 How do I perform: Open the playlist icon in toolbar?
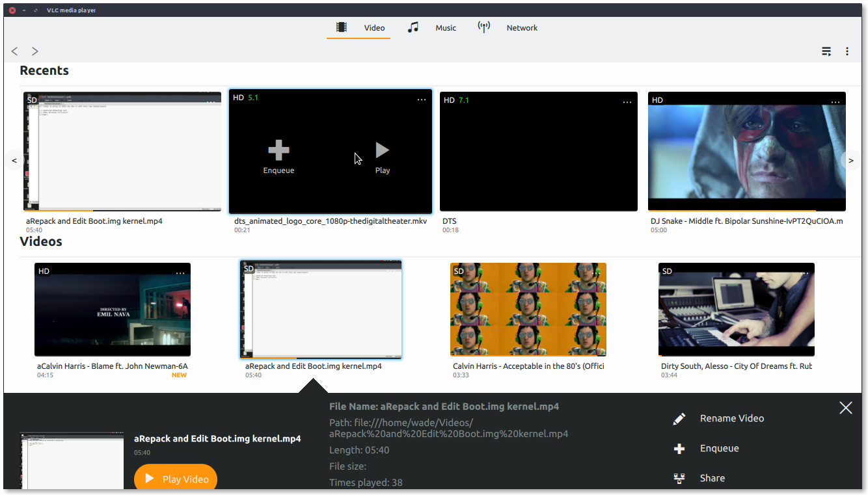click(826, 51)
